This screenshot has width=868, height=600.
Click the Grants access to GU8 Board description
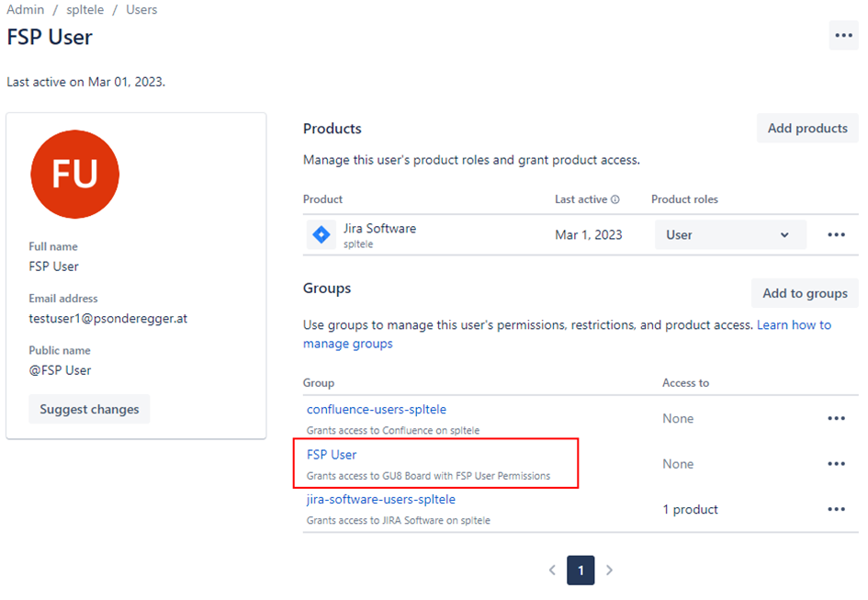point(428,476)
